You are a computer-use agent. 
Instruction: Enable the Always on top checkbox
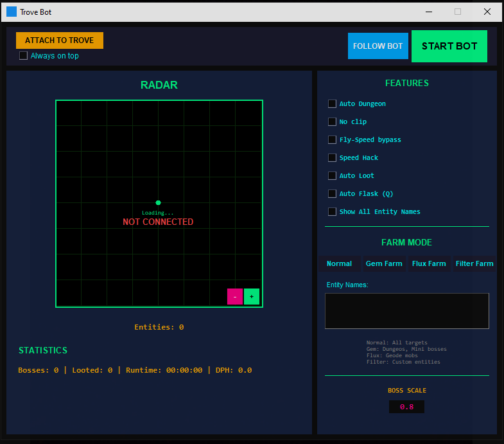[24, 56]
